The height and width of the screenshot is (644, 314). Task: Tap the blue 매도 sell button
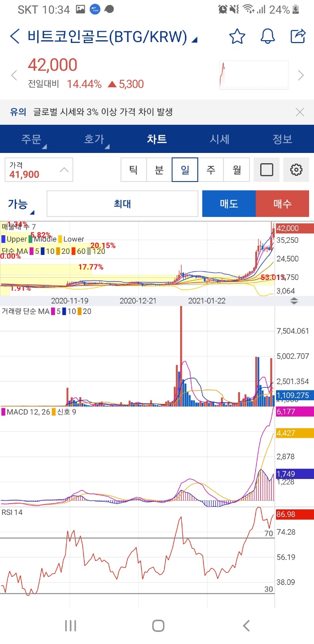tap(229, 204)
